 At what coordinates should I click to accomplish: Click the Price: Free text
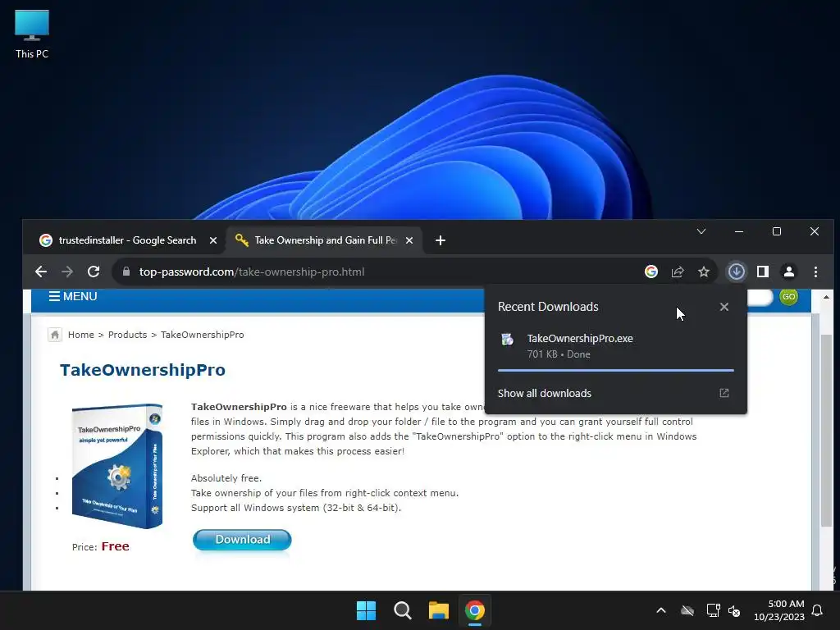[x=101, y=546]
